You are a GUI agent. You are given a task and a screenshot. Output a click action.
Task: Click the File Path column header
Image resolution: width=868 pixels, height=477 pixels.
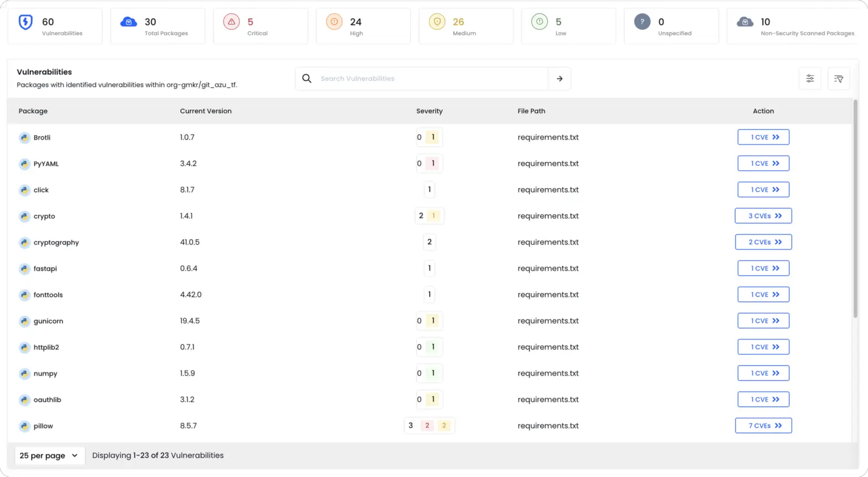pos(531,111)
